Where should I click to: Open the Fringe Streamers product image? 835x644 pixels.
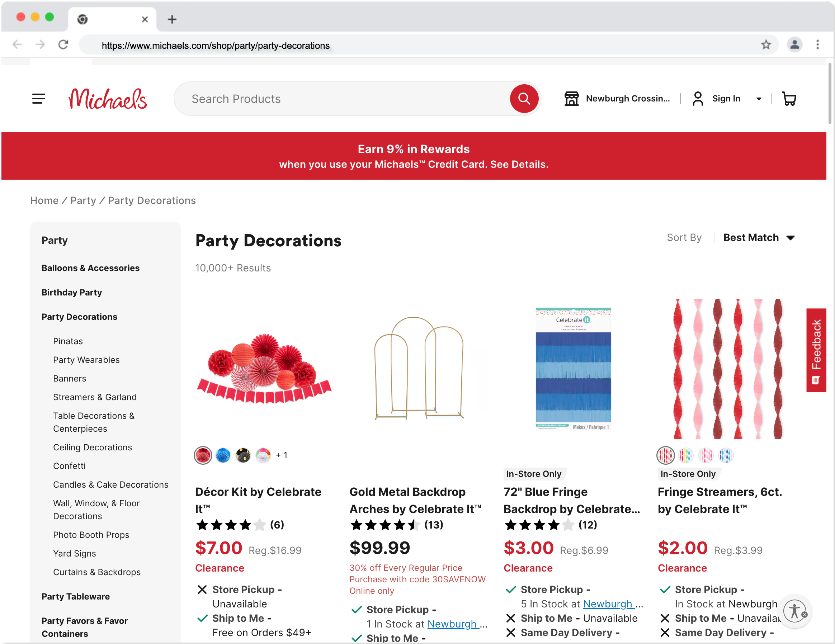point(727,369)
